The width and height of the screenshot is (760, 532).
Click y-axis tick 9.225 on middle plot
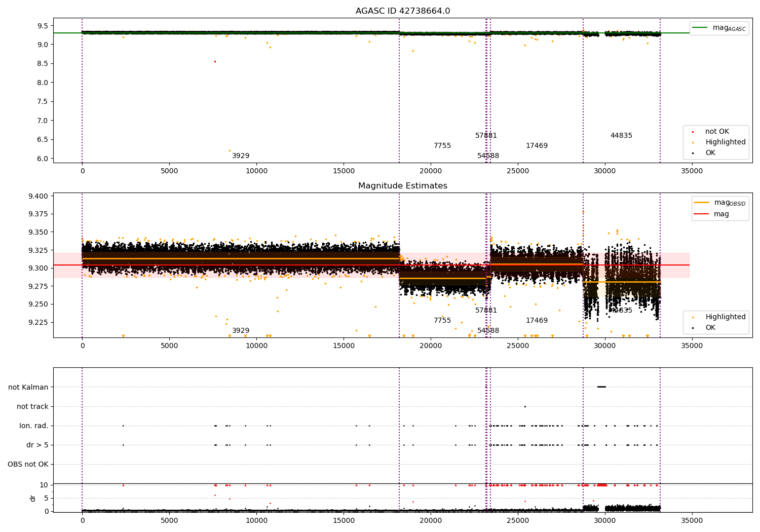click(x=39, y=322)
